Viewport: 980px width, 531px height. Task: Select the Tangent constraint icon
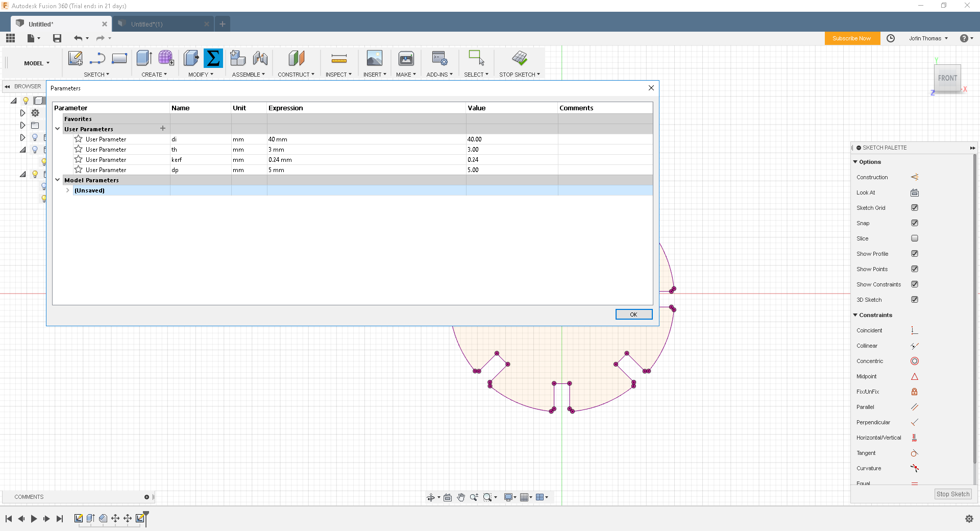tap(914, 453)
